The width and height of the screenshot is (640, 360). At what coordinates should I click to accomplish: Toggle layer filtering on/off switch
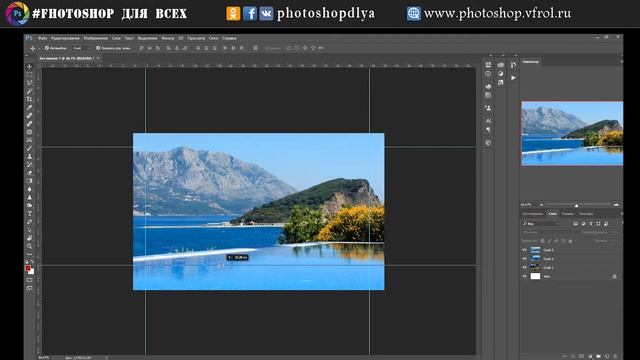[x=622, y=223]
